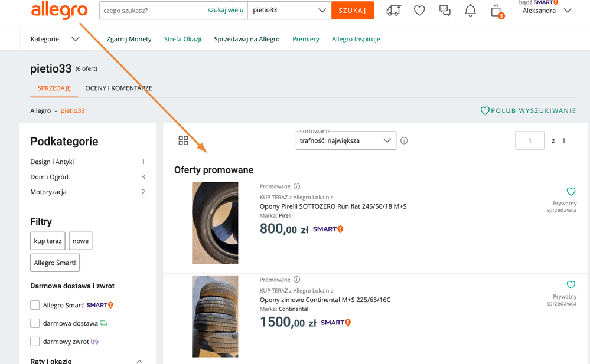Click the Marka: Continental text
The width and height of the screenshot is (590, 364).
[x=284, y=309]
